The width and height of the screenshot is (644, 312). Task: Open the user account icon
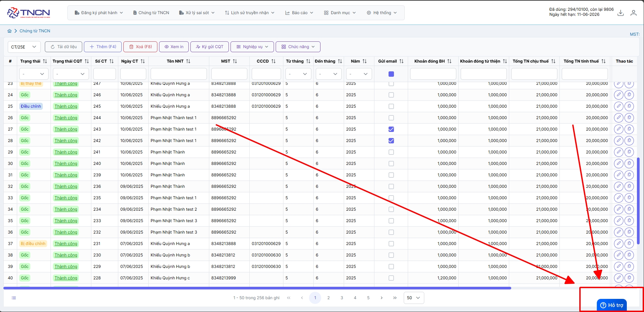point(634,13)
